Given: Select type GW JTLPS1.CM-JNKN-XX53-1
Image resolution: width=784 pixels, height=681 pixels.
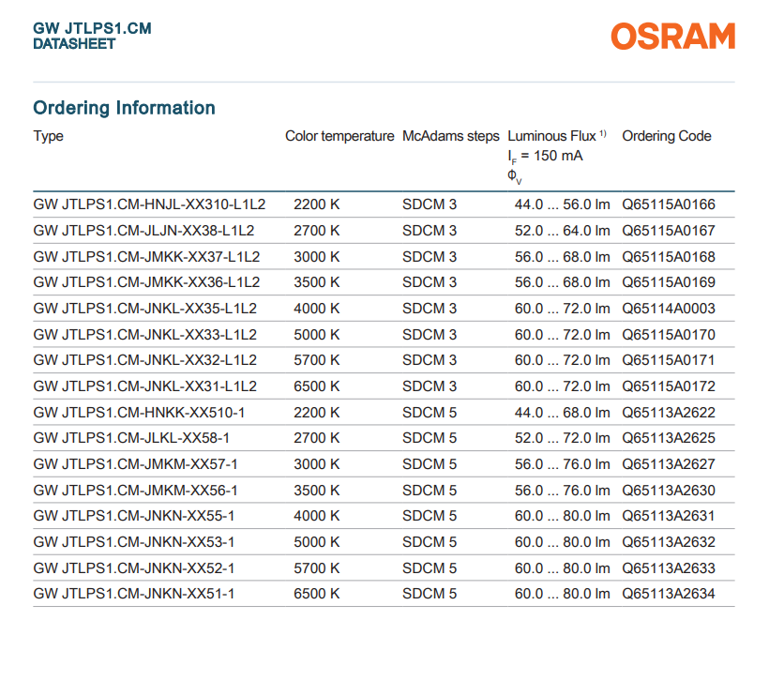Looking at the screenshot, I should tap(134, 542).
